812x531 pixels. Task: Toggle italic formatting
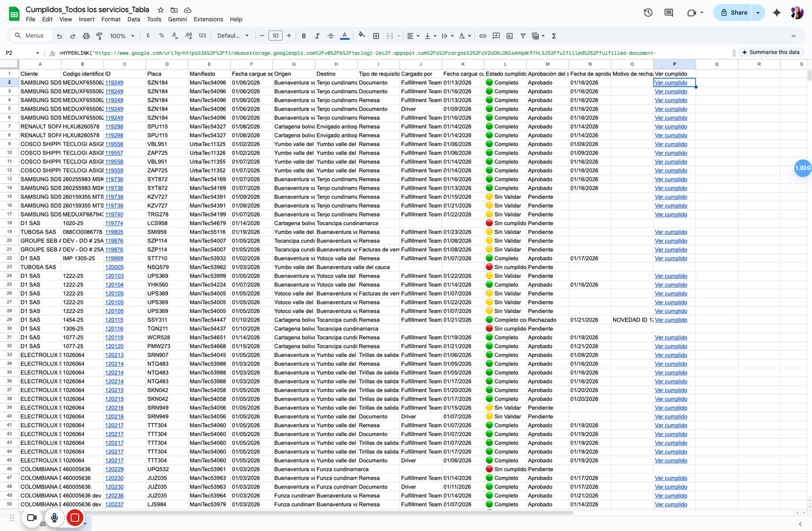(x=317, y=36)
